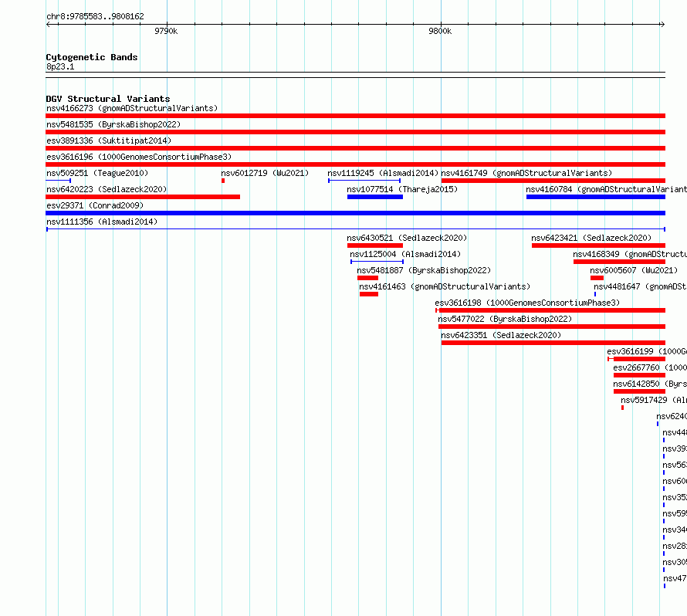Click the red bar under esv3616196
The image size is (687, 616).
pos(355,164)
